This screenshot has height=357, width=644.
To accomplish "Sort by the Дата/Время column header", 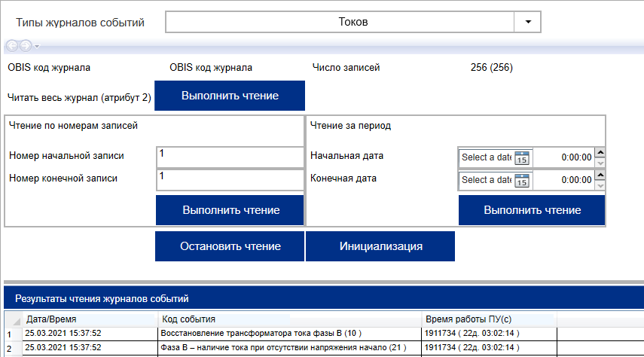I will tap(90, 319).
